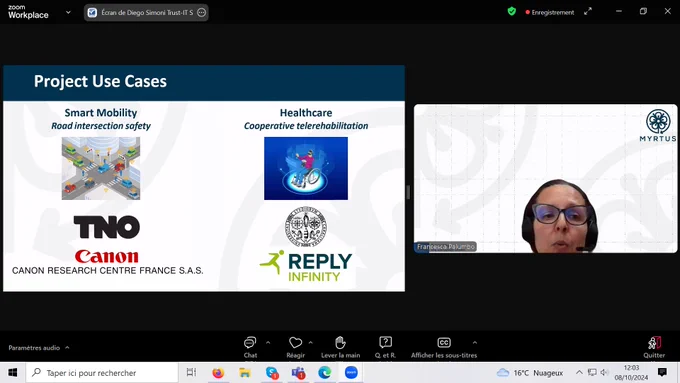Show captions with Afficher les sous-titres

444,347
